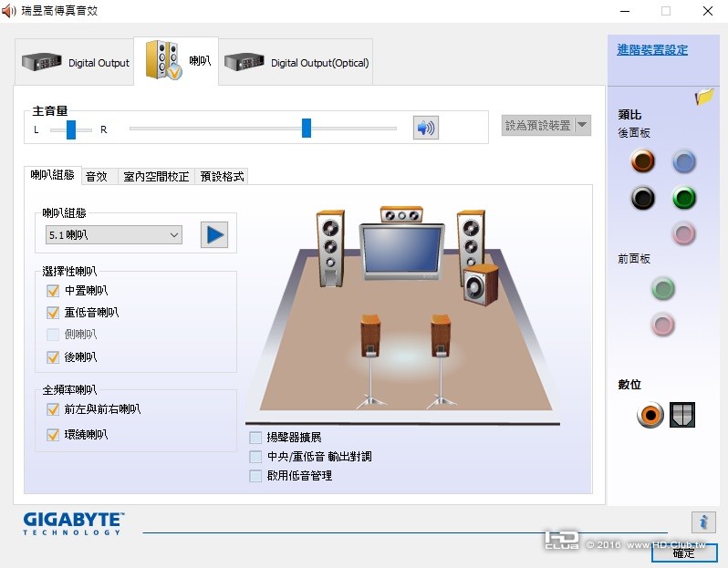Open the information icon button

point(703,522)
